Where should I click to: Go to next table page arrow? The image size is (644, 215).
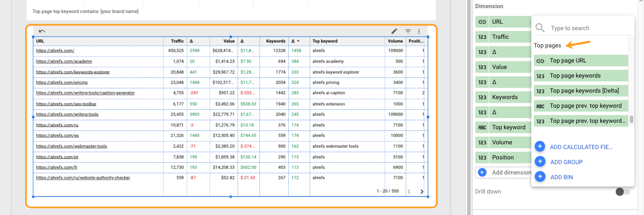[x=422, y=192]
